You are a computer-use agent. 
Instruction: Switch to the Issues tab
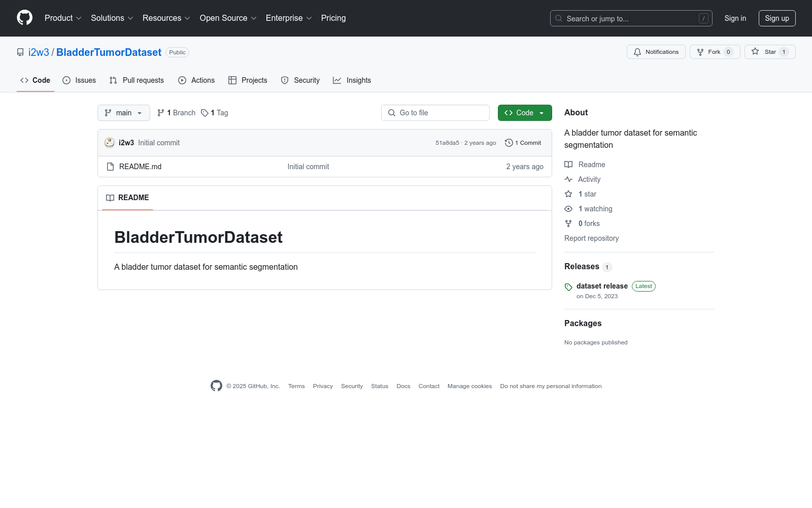click(x=79, y=80)
